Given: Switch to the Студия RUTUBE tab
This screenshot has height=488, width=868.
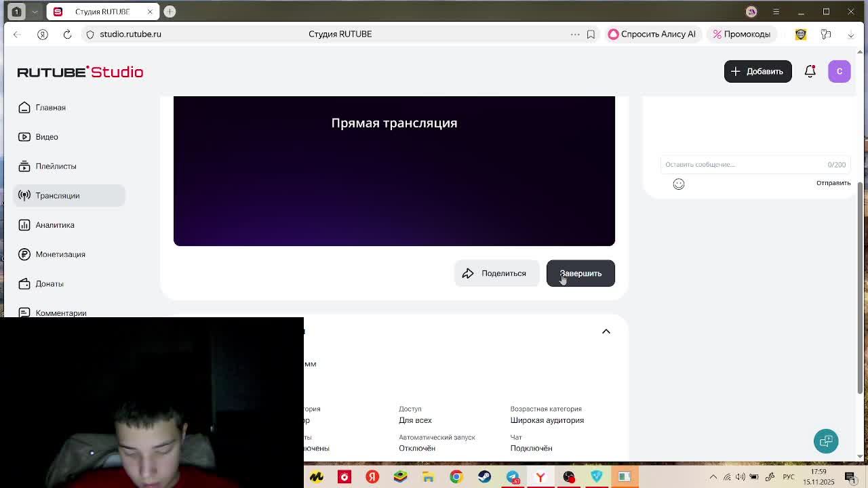Looking at the screenshot, I should pos(102,12).
